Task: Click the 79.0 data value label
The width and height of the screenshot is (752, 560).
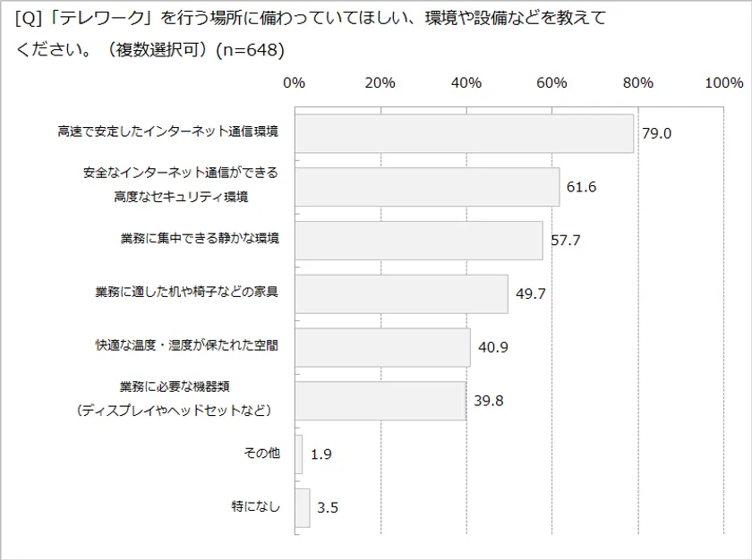Action: coord(656,134)
